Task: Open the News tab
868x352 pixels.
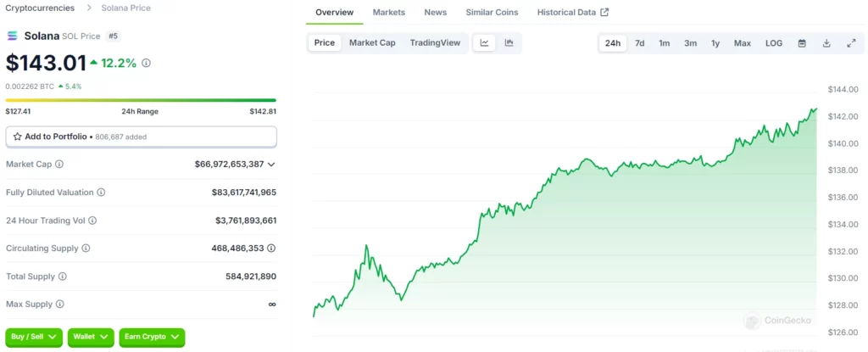Action: [x=436, y=12]
